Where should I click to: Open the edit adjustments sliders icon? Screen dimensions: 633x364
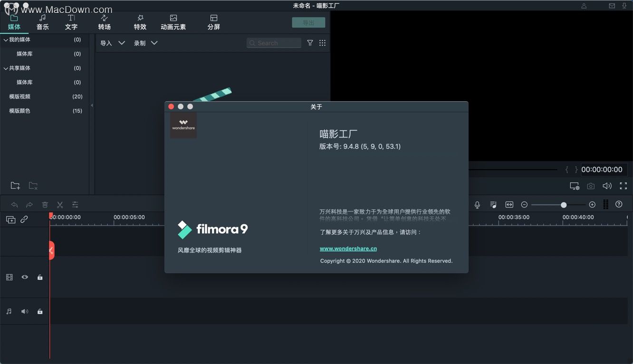click(x=75, y=205)
